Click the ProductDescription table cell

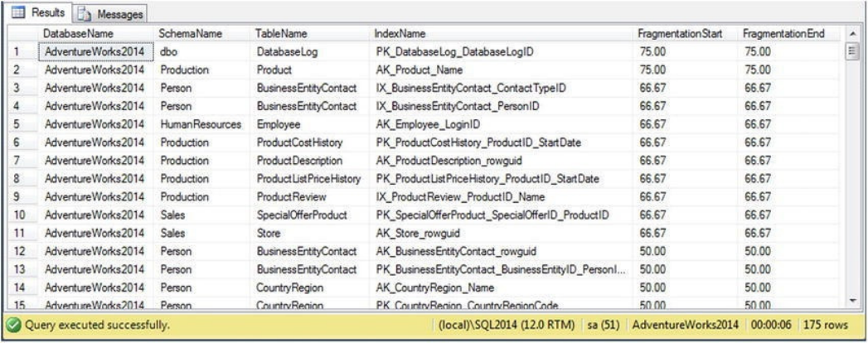pos(310,161)
